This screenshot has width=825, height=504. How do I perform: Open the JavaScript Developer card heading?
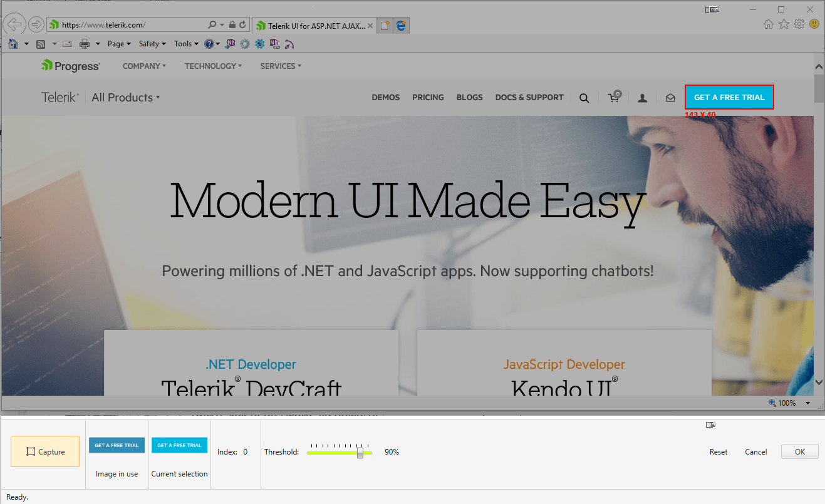[x=564, y=364]
